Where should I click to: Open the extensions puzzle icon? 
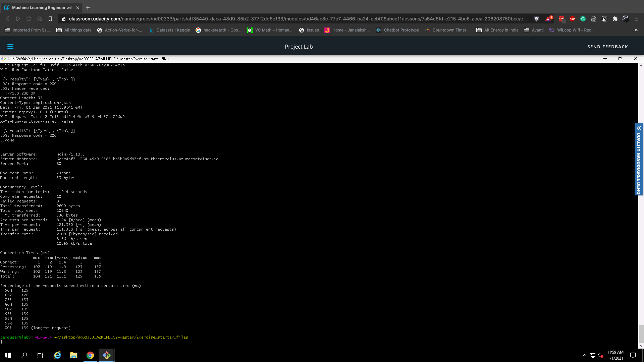point(615,19)
